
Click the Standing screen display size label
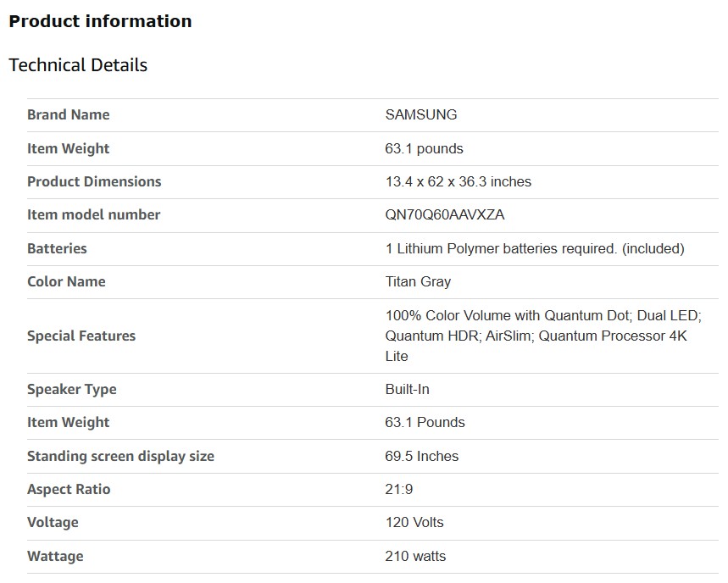(x=120, y=456)
